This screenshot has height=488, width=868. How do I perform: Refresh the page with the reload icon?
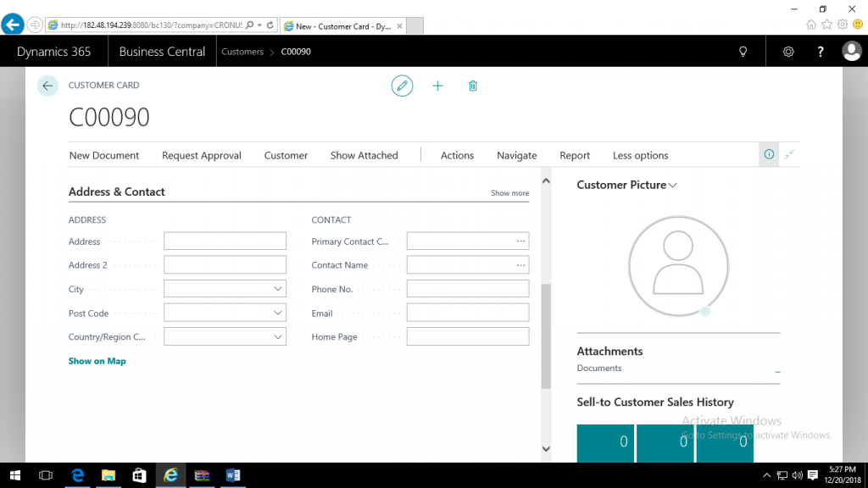(x=270, y=25)
